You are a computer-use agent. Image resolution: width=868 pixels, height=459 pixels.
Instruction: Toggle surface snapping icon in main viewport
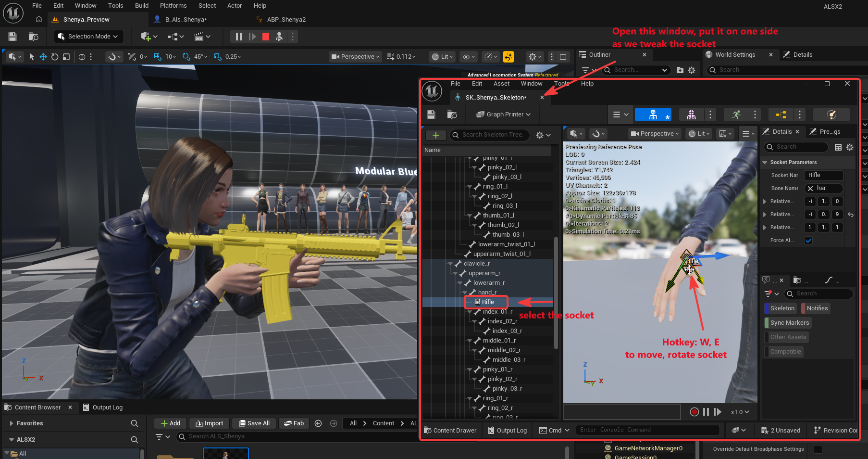pos(114,57)
